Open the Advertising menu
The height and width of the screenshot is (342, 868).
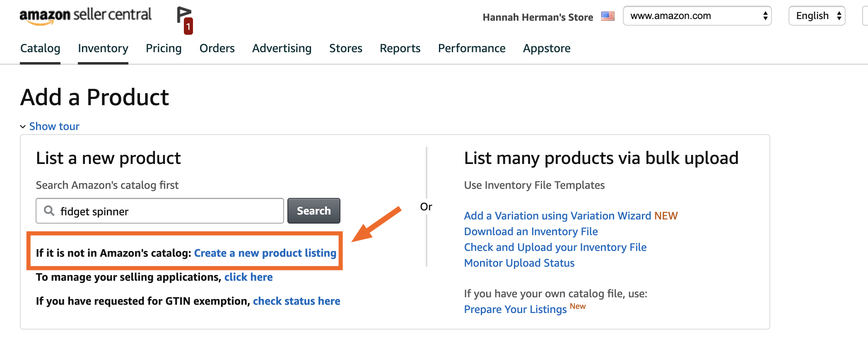(x=282, y=48)
